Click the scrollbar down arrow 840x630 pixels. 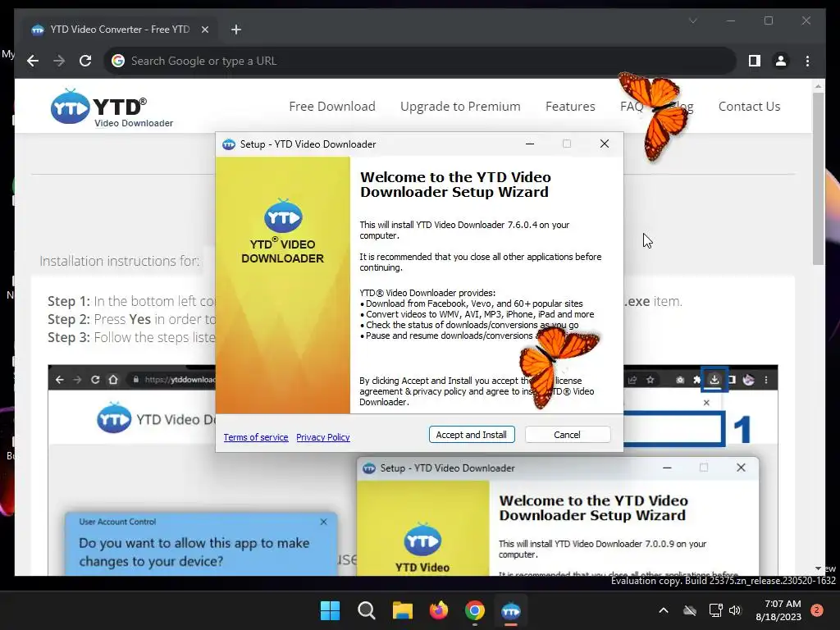pyautogui.click(x=818, y=568)
